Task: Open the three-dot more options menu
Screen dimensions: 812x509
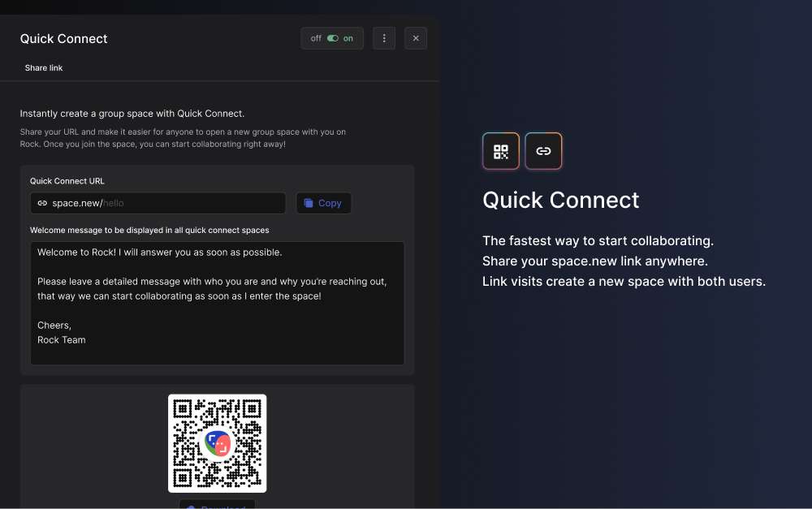Action: (x=384, y=38)
